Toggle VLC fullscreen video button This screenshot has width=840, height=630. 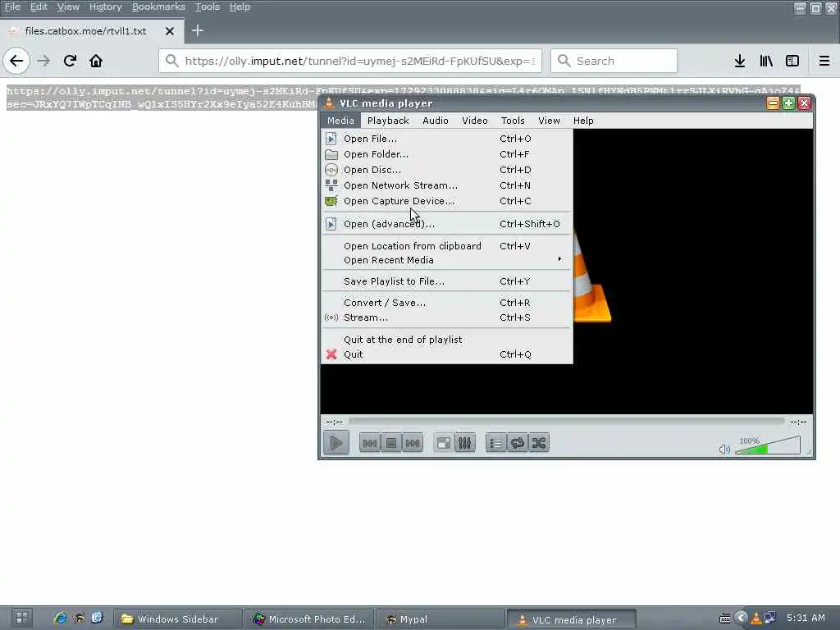coord(444,443)
